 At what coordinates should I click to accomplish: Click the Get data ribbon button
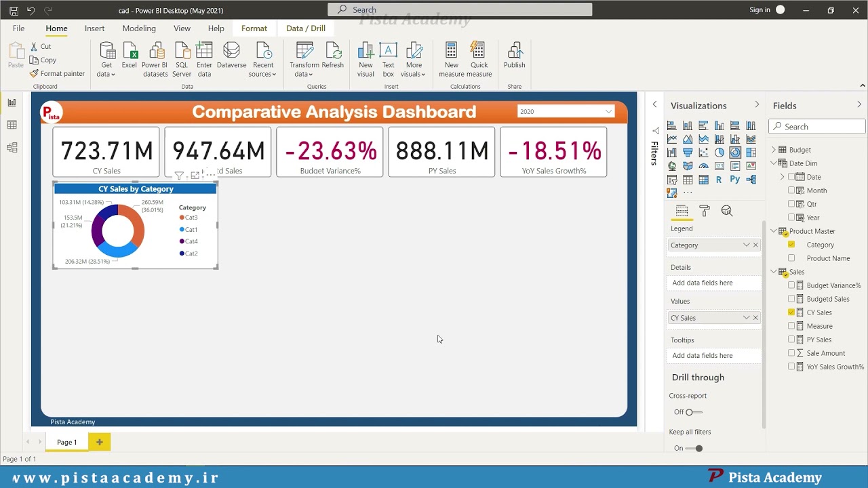pos(106,60)
